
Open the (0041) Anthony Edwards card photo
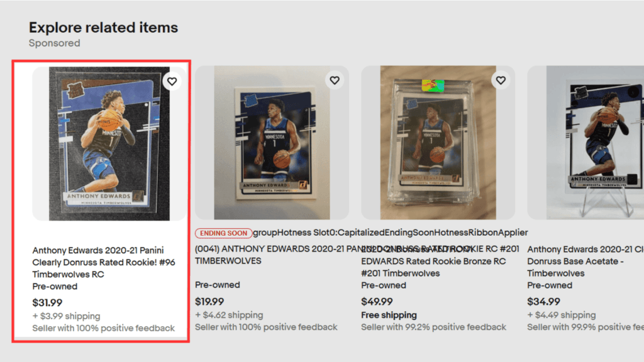[x=272, y=143]
